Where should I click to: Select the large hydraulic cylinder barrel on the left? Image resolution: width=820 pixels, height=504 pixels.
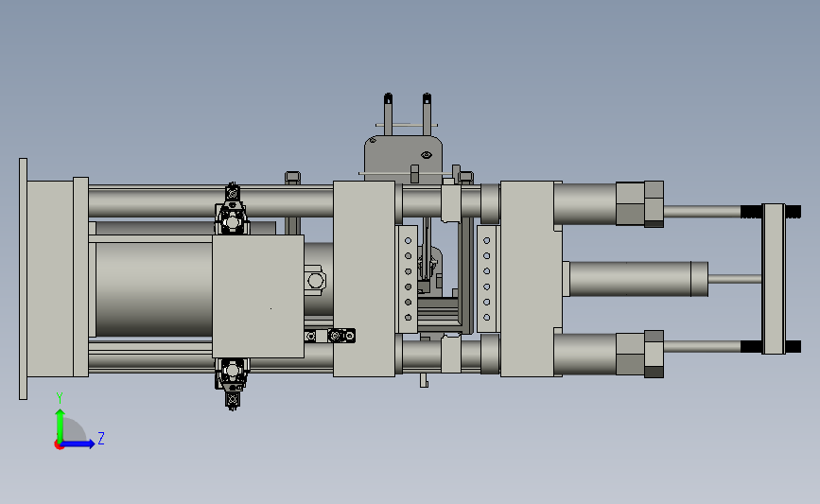tap(154, 289)
